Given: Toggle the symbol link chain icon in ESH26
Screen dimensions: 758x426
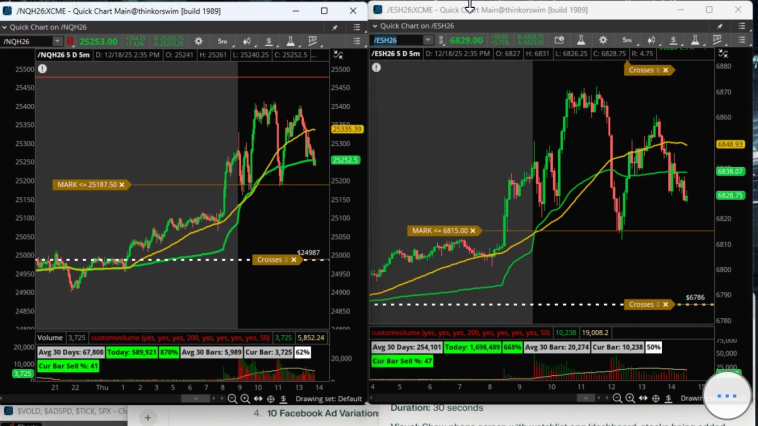Looking at the screenshot, I should [x=441, y=40].
